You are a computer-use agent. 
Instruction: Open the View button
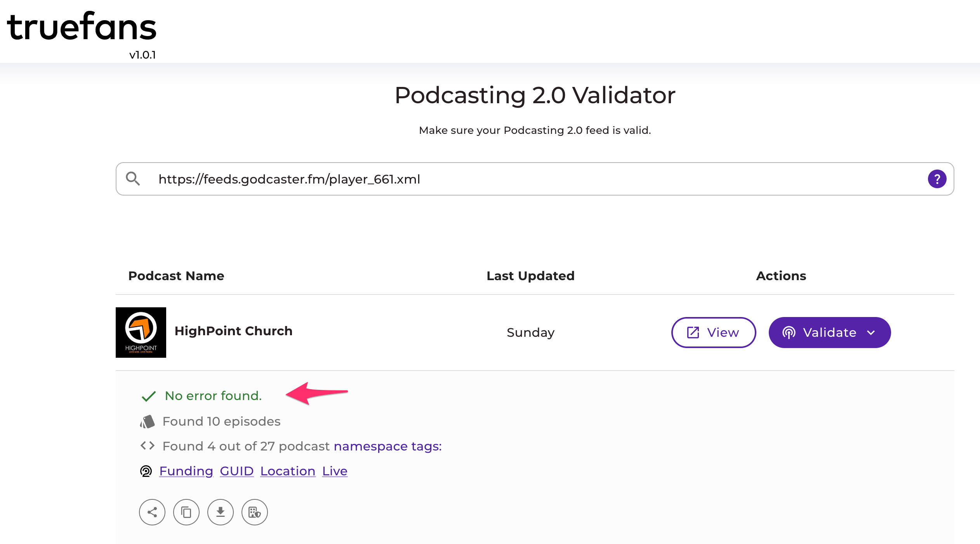713,333
